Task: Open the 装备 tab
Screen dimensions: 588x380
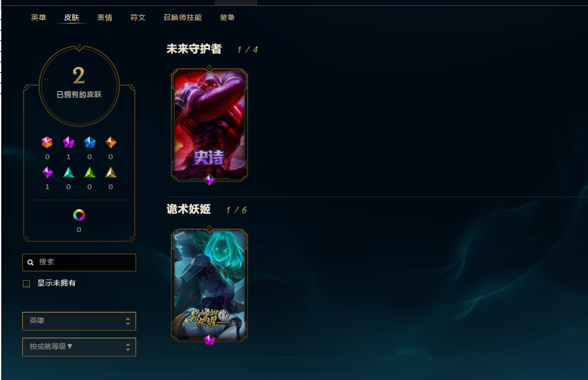Action: (227, 18)
